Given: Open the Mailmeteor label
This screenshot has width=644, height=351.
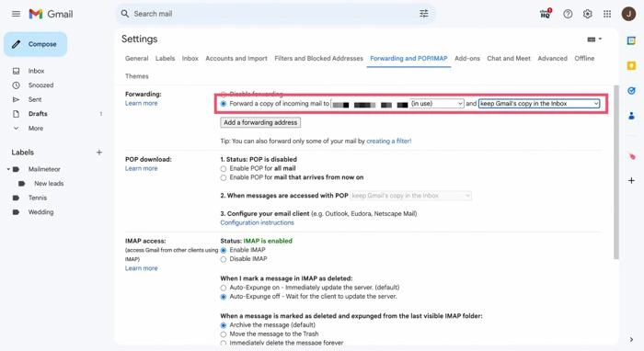Looking at the screenshot, I should click(44, 169).
